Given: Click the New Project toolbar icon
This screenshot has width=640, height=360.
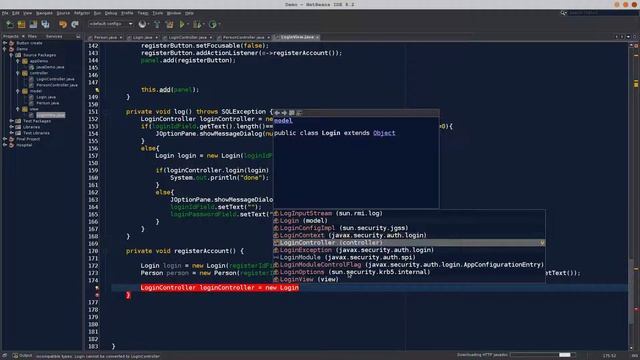Looking at the screenshot, I should click(21, 24).
